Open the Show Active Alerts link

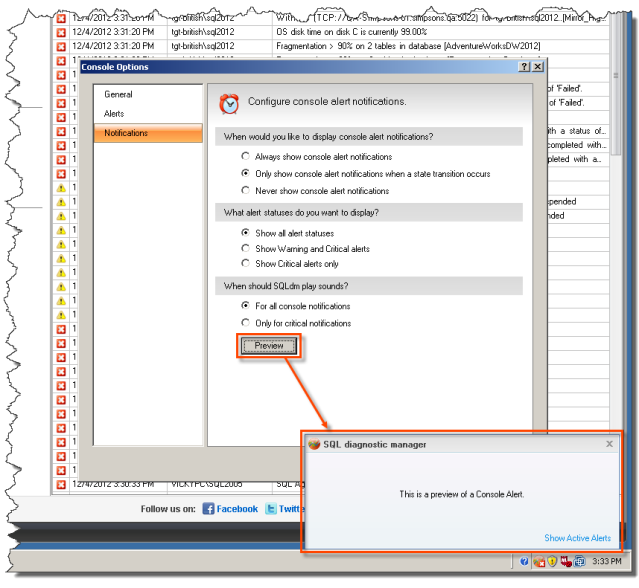point(577,538)
